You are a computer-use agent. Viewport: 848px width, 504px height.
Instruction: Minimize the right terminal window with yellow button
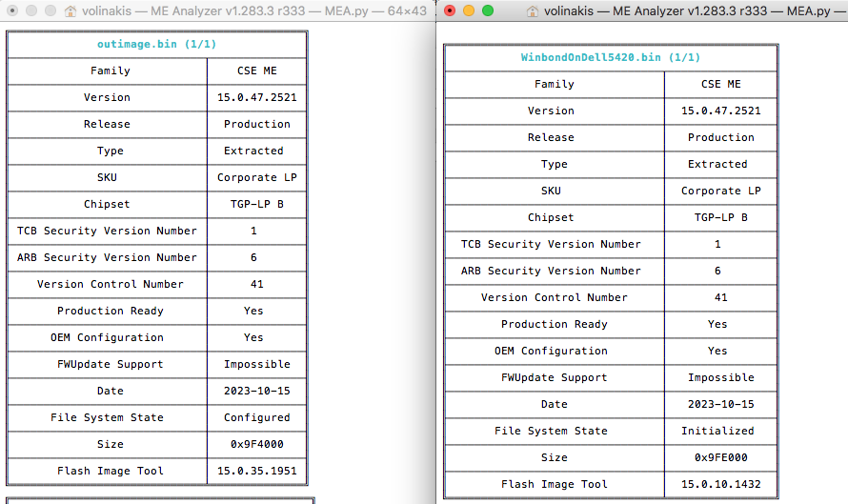(x=469, y=10)
